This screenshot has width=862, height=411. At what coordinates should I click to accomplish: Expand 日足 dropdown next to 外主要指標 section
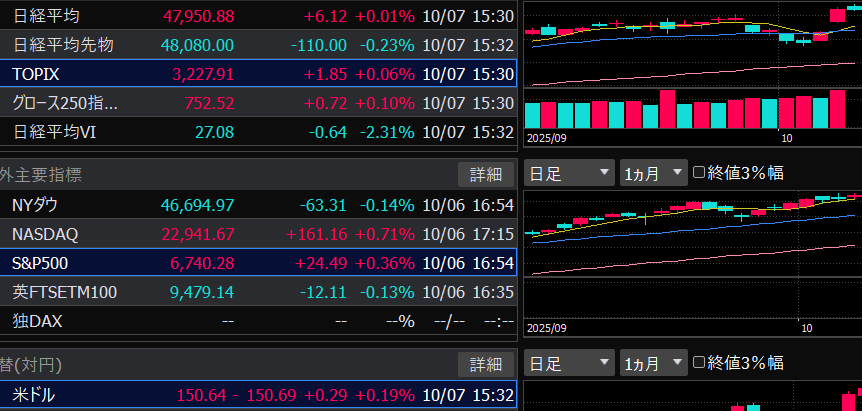(x=568, y=173)
